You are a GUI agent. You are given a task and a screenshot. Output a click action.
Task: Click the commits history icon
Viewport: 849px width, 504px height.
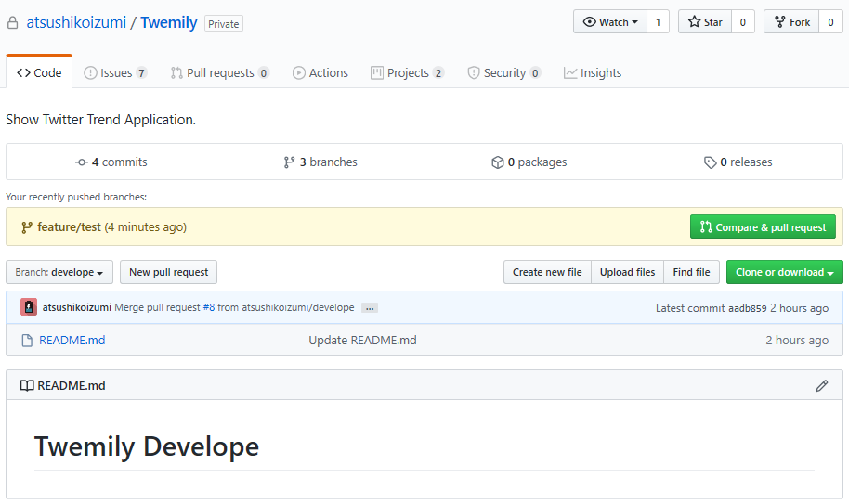point(82,162)
